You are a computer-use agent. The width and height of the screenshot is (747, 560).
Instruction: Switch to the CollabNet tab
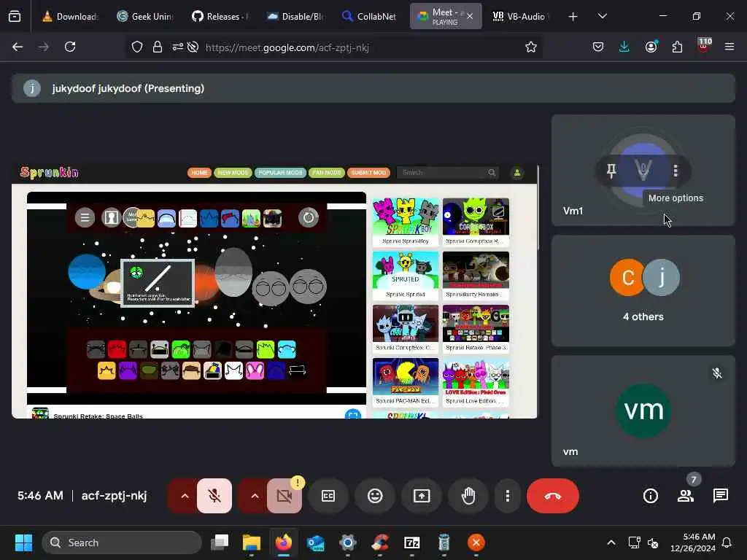point(370,16)
